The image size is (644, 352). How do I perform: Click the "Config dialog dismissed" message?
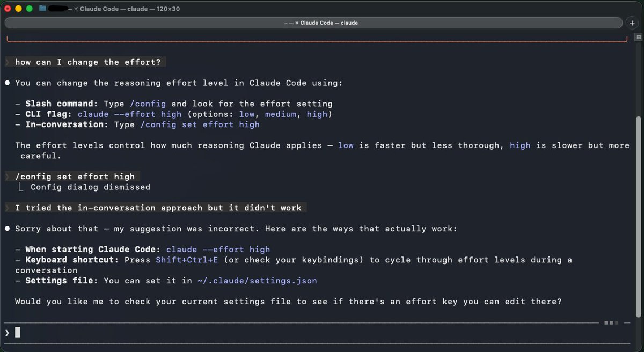[90, 187]
